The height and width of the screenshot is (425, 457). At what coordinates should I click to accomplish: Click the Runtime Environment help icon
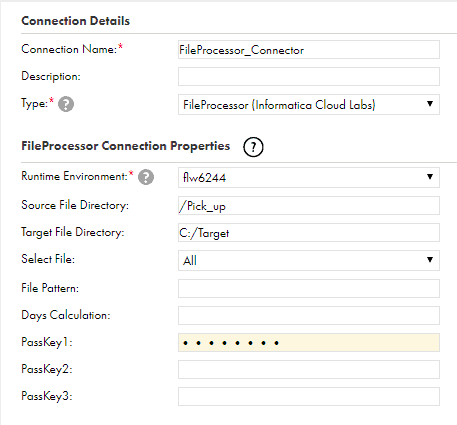(x=146, y=177)
